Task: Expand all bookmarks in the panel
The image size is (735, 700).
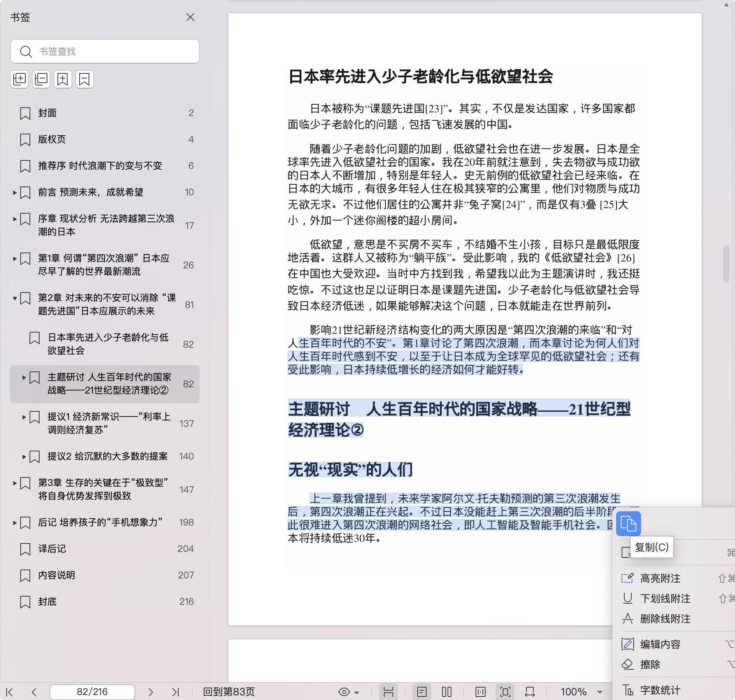Action: 19,79
